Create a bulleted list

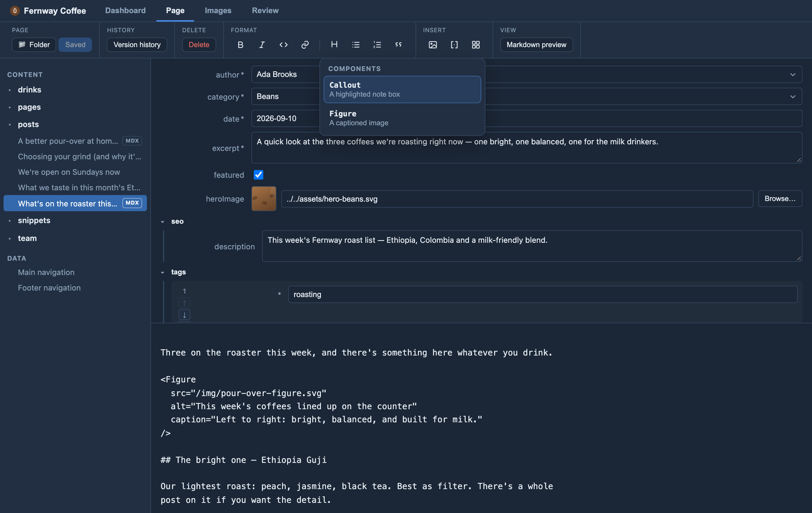tap(356, 44)
